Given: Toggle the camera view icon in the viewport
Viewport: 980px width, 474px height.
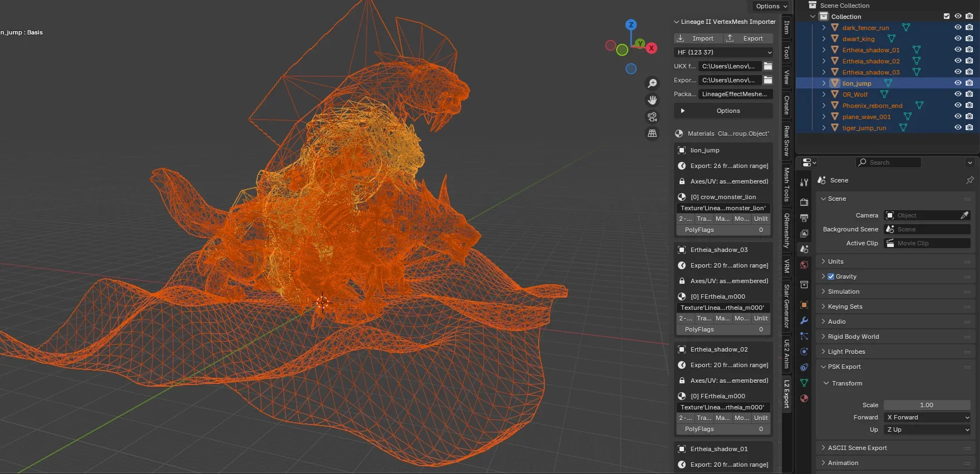Looking at the screenshot, I should pyautogui.click(x=652, y=117).
